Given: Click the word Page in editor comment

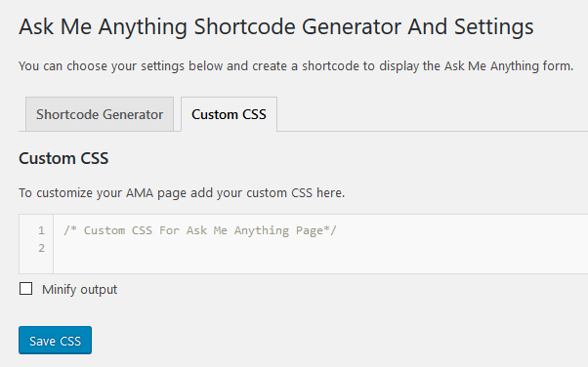Looking at the screenshot, I should (x=310, y=231).
